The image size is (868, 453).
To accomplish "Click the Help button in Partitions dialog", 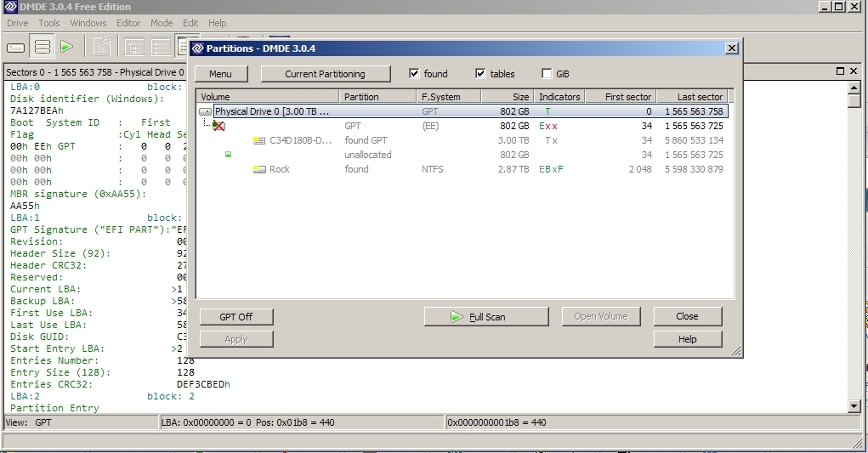I will coord(687,339).
